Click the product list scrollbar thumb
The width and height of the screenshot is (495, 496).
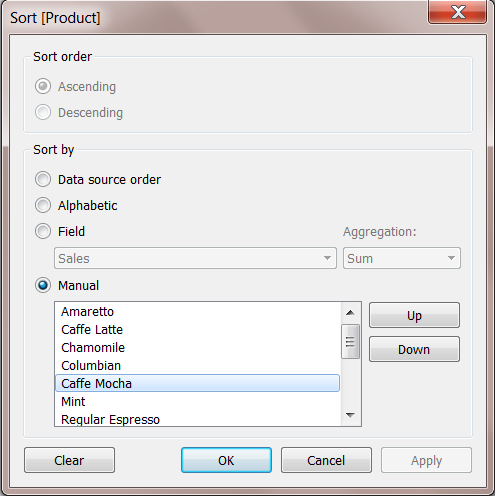tap(350, 341)
